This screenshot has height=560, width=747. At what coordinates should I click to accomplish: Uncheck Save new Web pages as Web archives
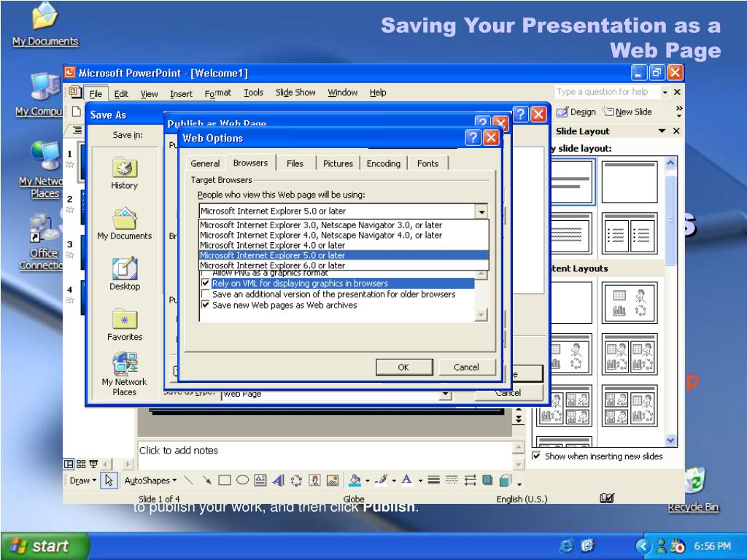[205, 306]
